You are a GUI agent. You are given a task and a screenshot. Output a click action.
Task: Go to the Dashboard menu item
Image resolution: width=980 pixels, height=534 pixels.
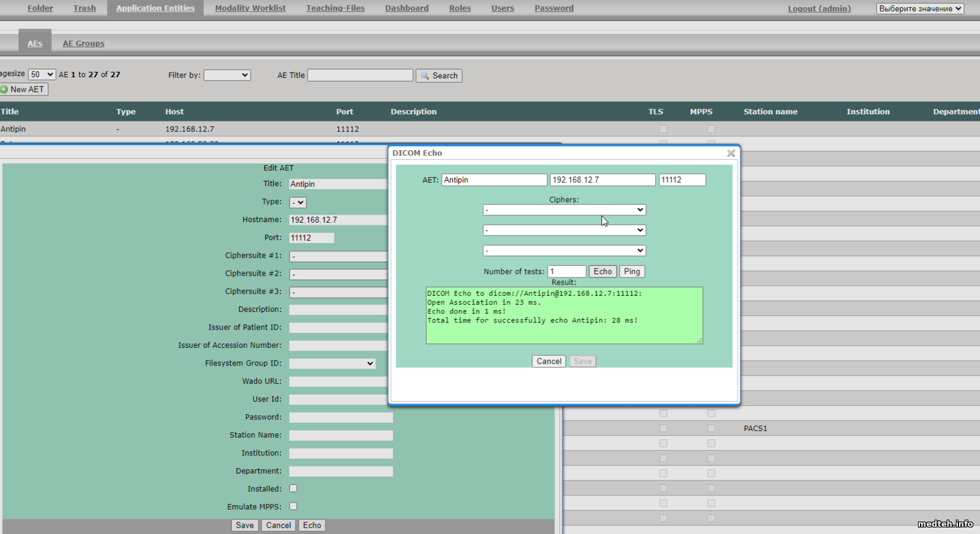pyautogui.click(x=406, y=8)
